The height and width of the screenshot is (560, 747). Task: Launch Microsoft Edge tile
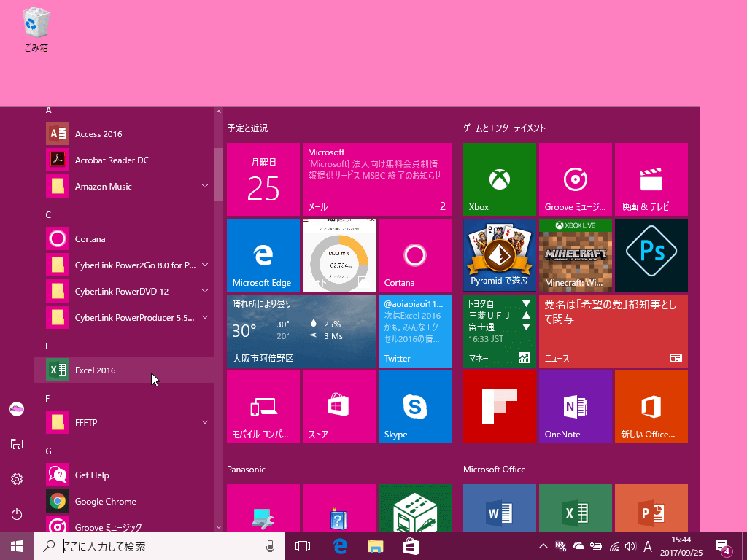click(263, 254)
